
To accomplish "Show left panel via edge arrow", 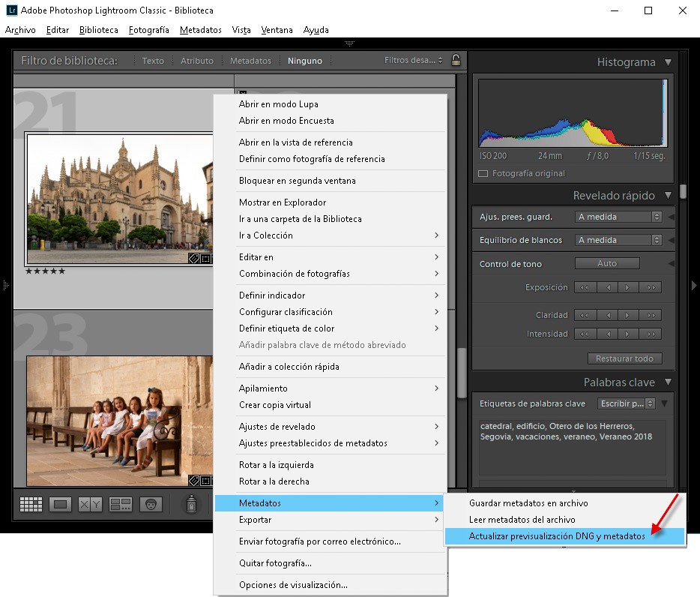I will [5, 285].
